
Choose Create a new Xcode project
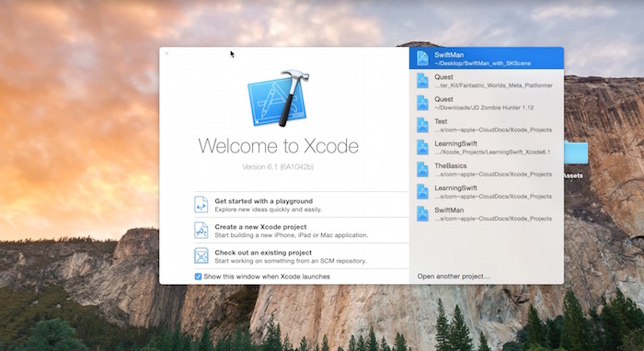tap(302, 231)
